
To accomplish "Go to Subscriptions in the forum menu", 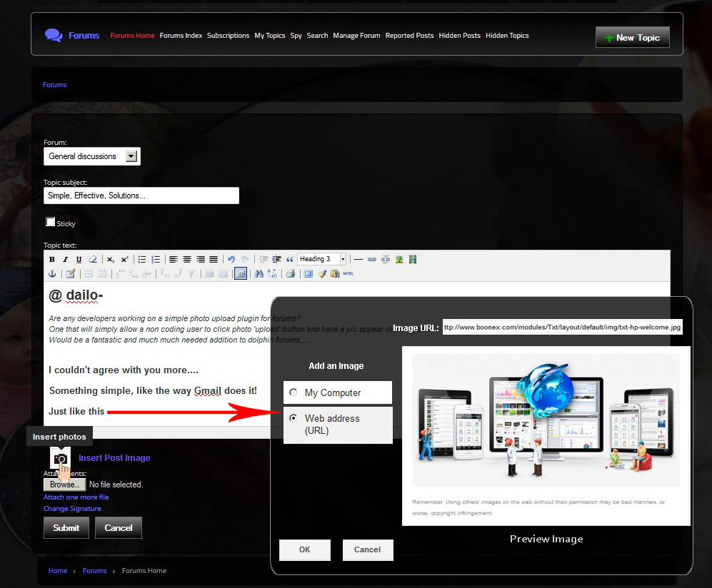I will click(228, 36).
